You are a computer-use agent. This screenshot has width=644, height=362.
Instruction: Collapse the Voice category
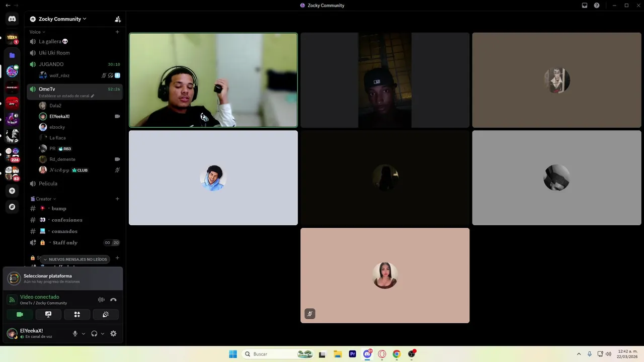click(37, 32)
